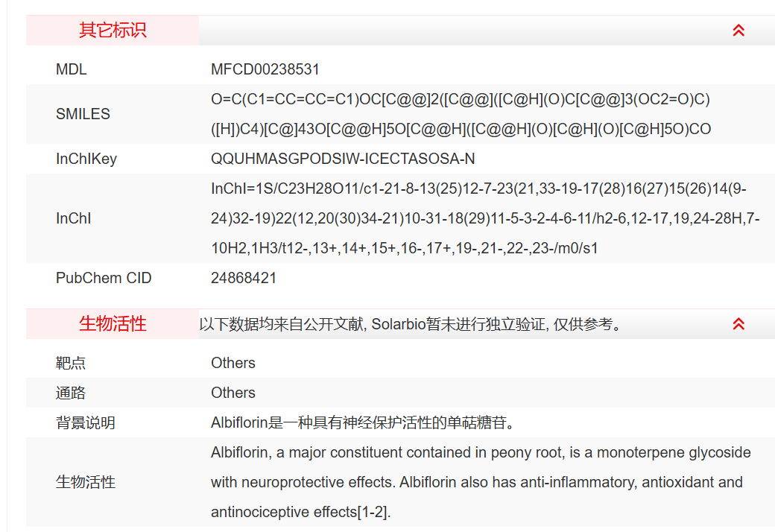Collapse the 其它标识 section with its chevron
This screenshot has height=532, width=775.
point(738,31)
